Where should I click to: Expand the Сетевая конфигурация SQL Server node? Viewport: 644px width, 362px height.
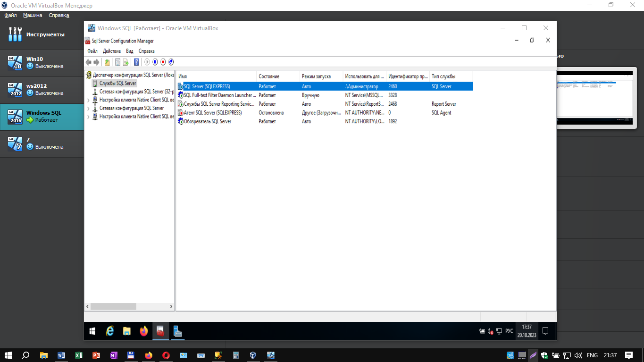click(x=88, y=109)
